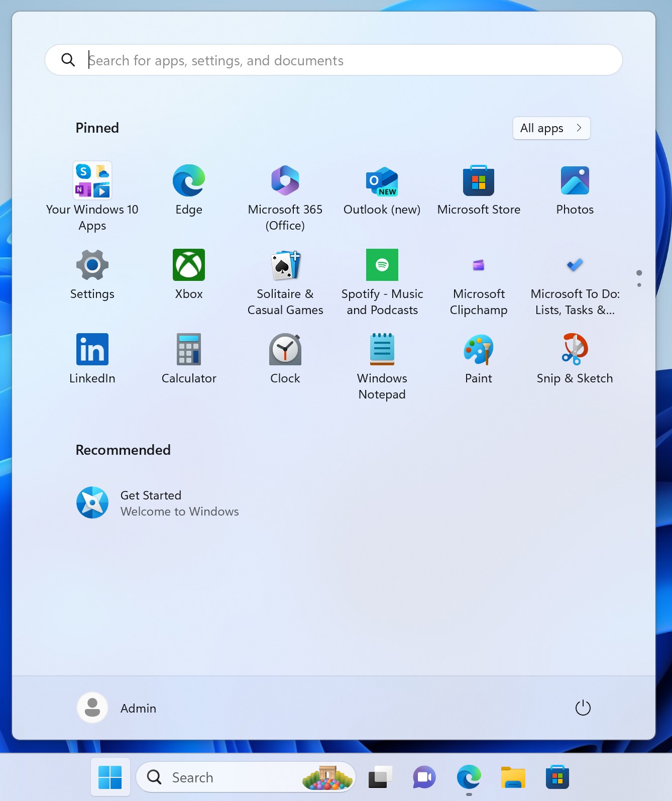The image size is (672, 801).
Task: Expand All apps via chevron arrow
Action: [579, 128]
